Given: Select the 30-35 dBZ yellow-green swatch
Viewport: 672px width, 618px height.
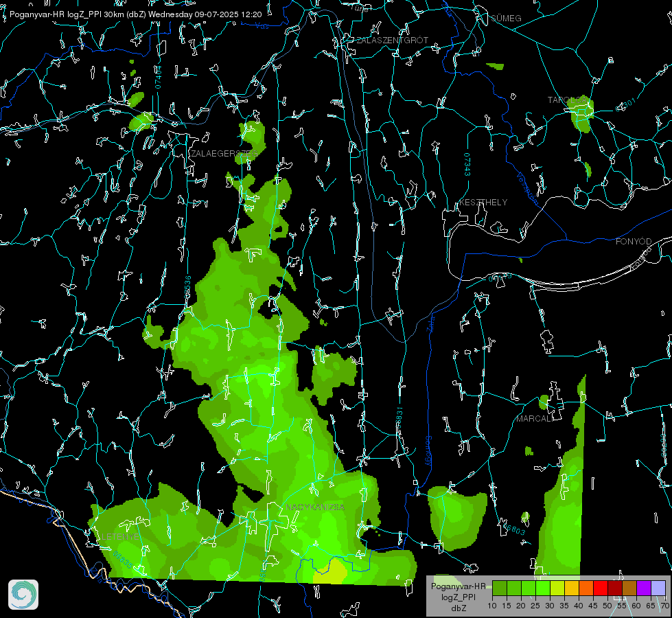Looking at the screenshot, I should pyautogui.click(x=557, y=588).
